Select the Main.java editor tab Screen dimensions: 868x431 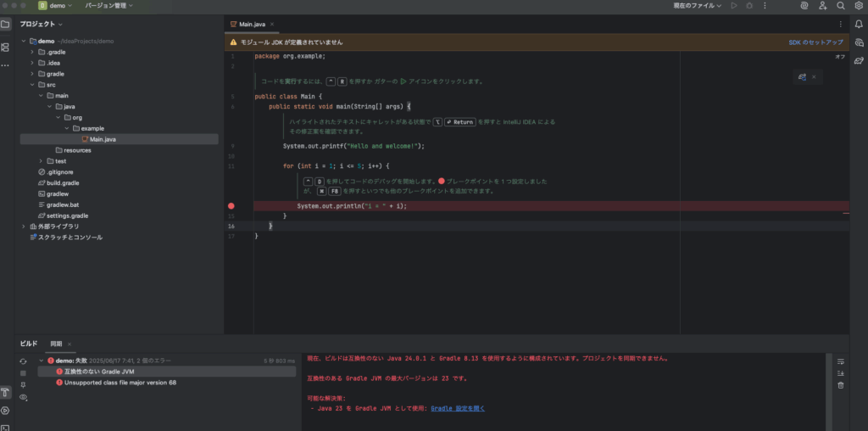[252, 25]
